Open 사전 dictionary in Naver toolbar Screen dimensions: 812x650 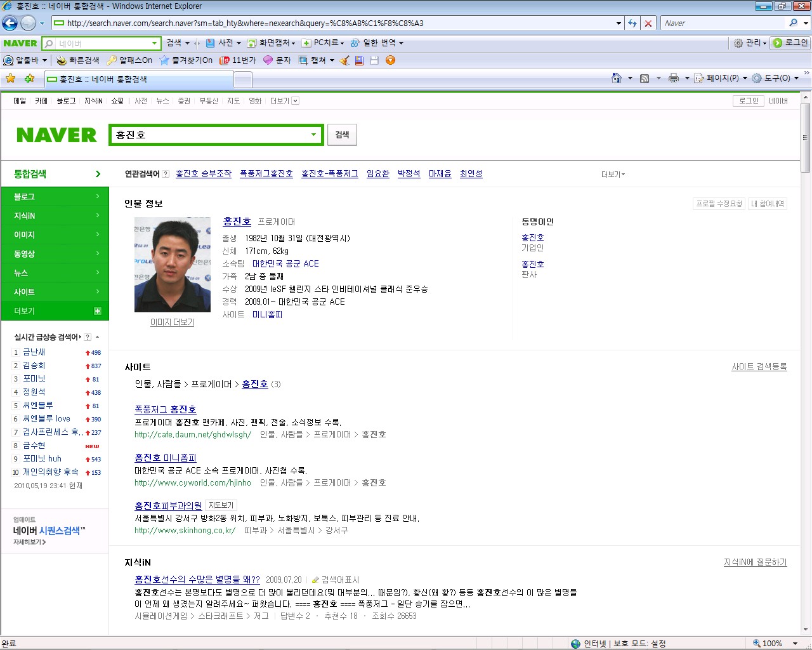click(x=223, y=43)
